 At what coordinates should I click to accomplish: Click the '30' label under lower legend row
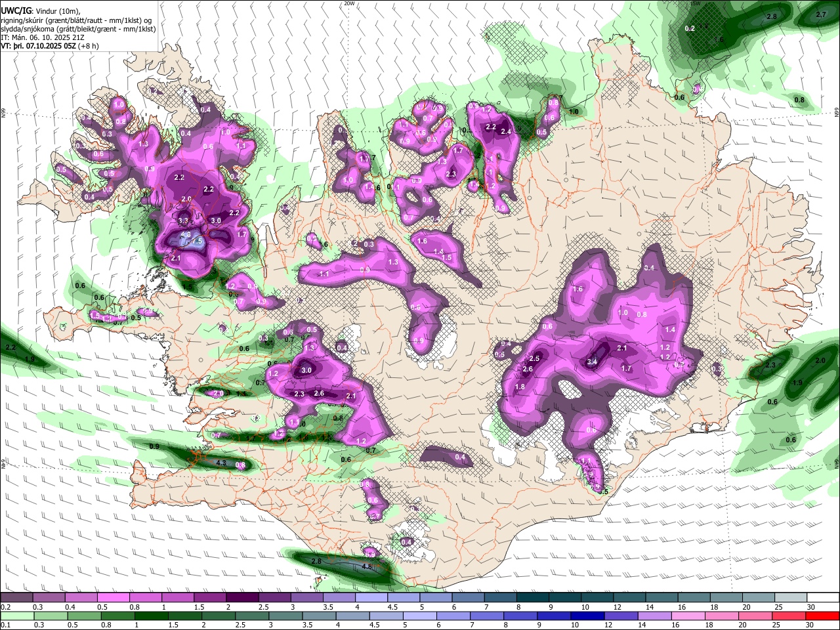[x=811, y=625]
